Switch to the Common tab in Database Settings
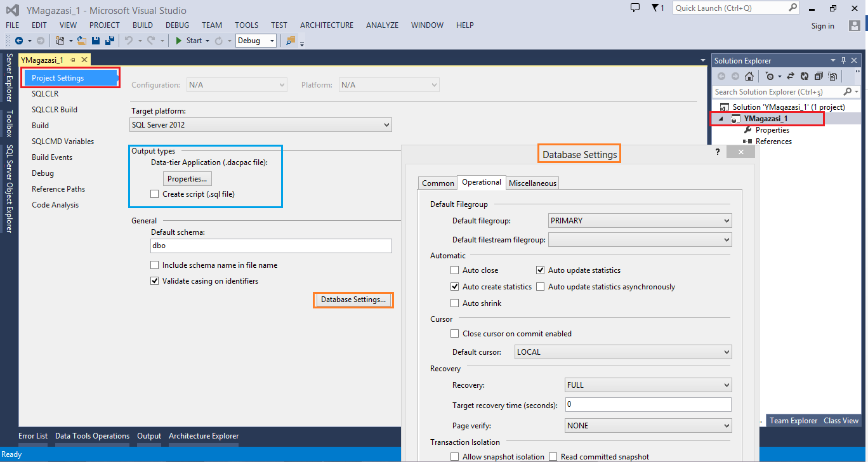Screen dimensions: 868x462 pyautogui.click(x=438, y=183)
